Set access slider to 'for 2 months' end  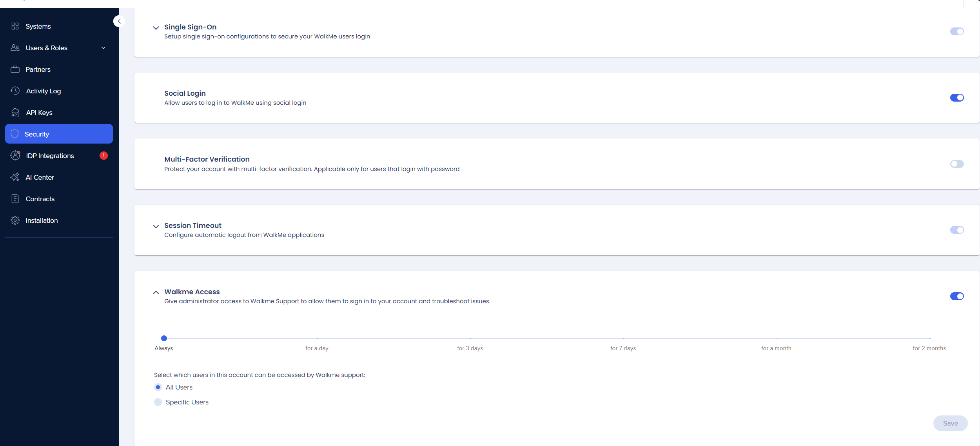(x=930, y=338)
